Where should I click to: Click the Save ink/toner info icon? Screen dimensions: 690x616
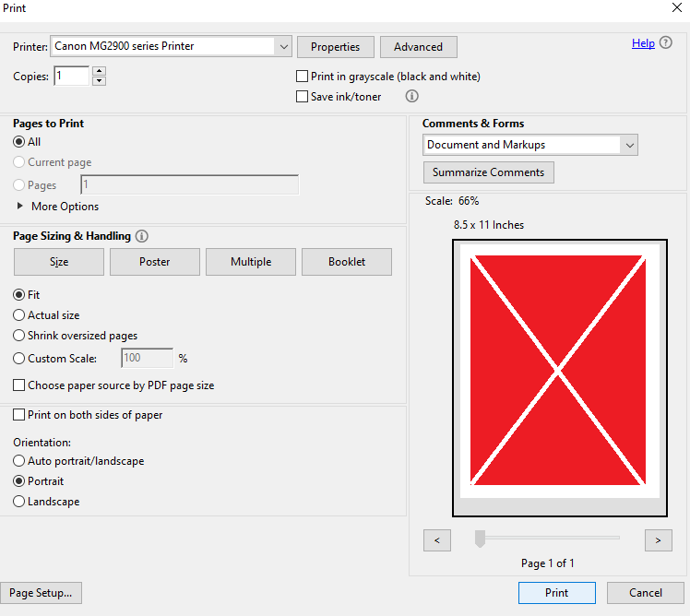pos(412,96)
